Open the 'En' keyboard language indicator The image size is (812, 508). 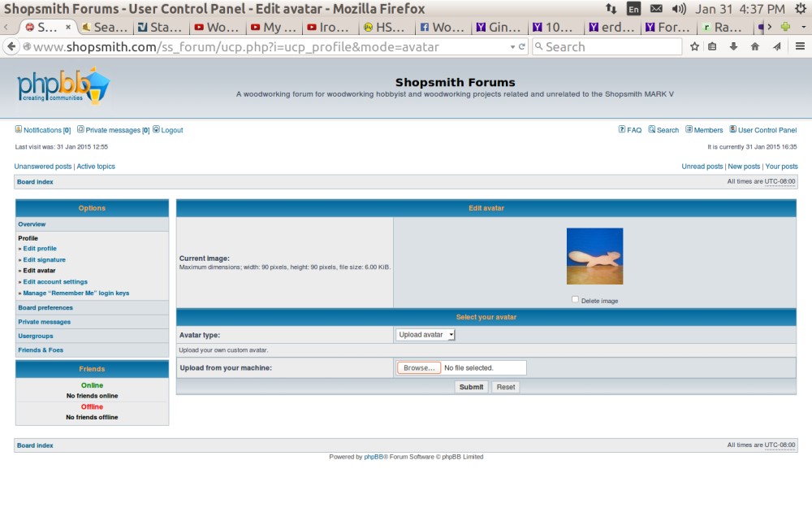633,9
